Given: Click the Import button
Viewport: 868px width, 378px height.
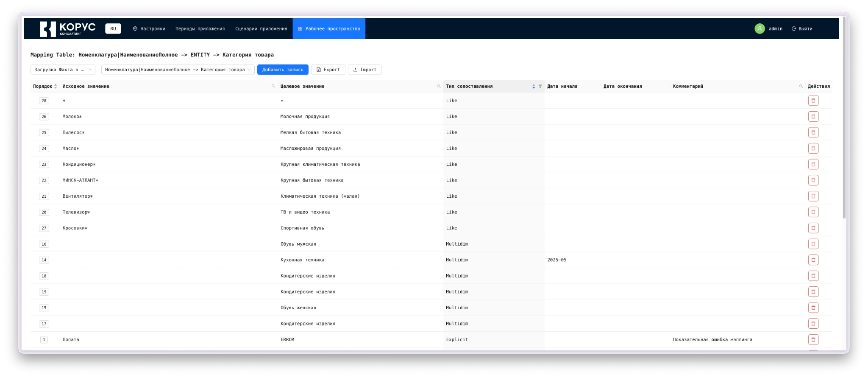Looking at the screenshot, I should (x=364, y=70).
